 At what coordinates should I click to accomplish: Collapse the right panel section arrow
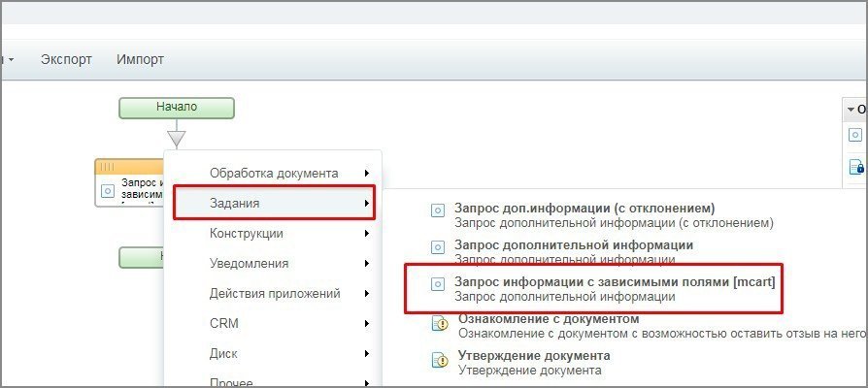tap(851, 110)
